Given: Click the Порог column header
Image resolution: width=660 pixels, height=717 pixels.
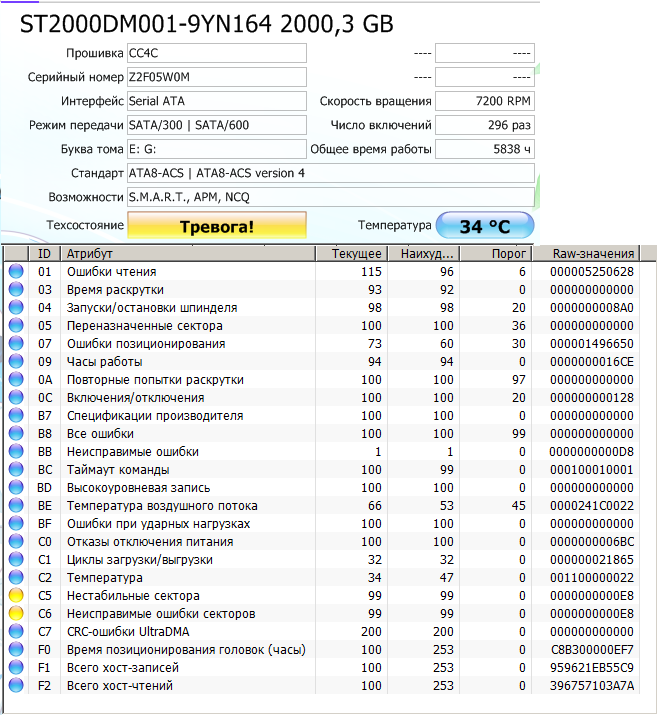Looking at the screenshot, I should pos(496,254).
